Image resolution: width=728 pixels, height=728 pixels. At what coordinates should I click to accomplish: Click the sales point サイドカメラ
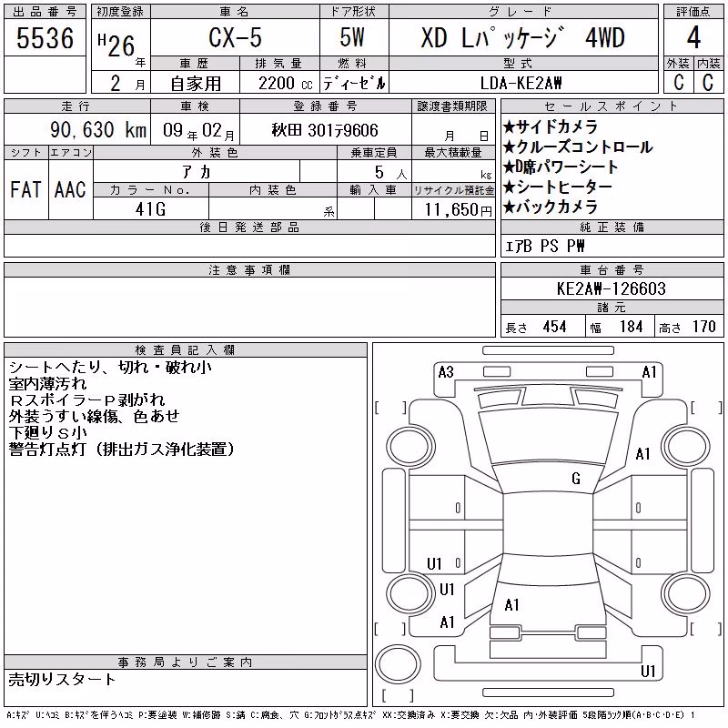[x=551, y=126]
